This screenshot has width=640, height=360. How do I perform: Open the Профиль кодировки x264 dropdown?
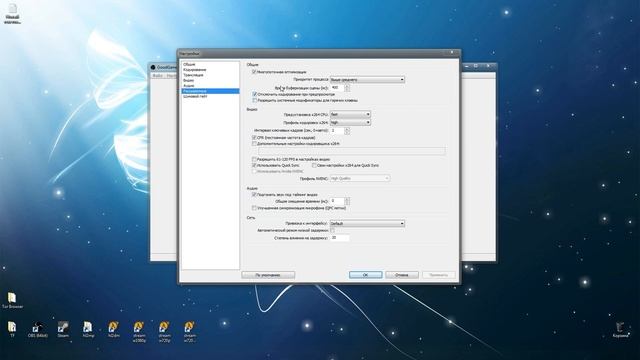pyautogui.click(x=350, y=122)
